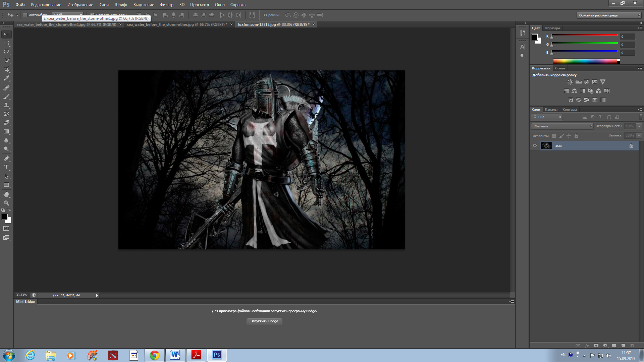The image size is (644, 362).
Task: Add a Levels adjustment
Action: (x=579, y=82)
